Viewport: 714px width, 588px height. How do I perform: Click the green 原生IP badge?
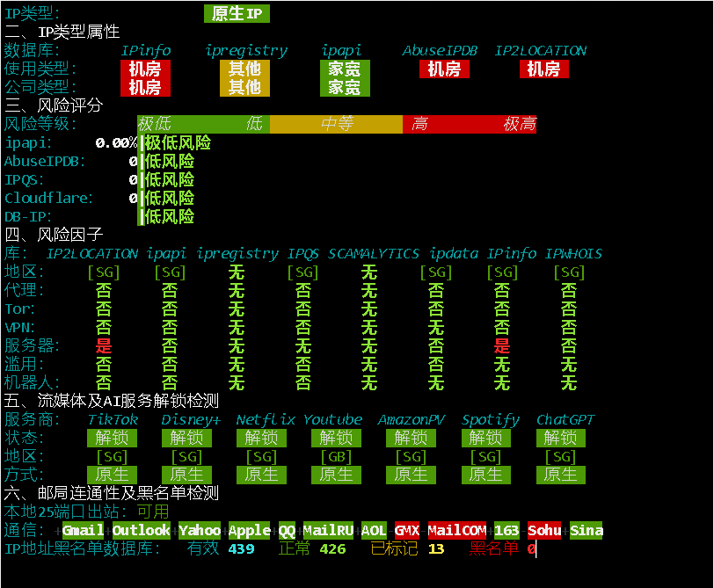click(x=237, y=13)
